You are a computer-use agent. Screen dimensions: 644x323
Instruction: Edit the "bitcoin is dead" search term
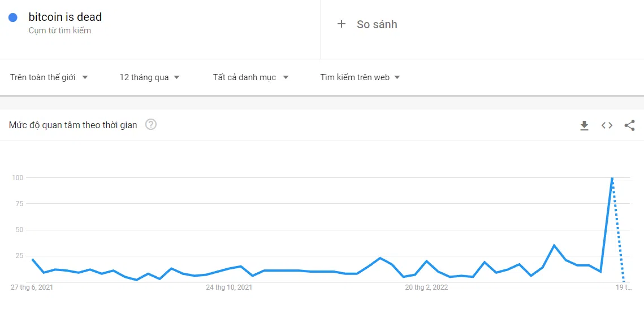pyautogui.click(x=65, y=17)
